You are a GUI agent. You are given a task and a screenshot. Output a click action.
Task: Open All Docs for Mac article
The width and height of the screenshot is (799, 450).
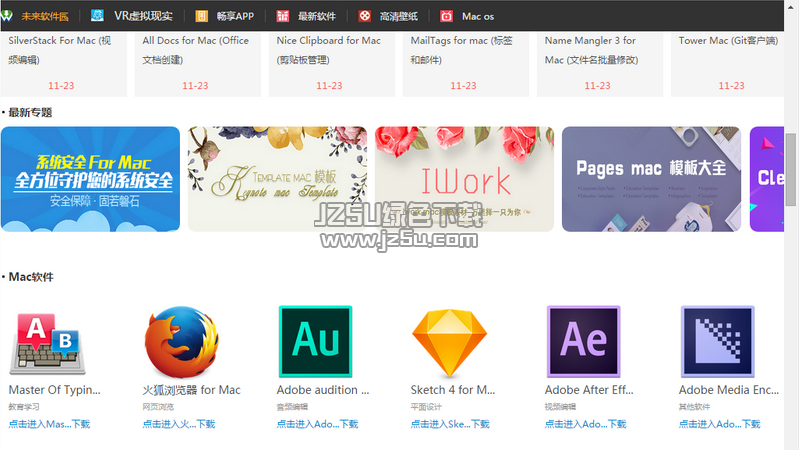(x=196, y=50)
